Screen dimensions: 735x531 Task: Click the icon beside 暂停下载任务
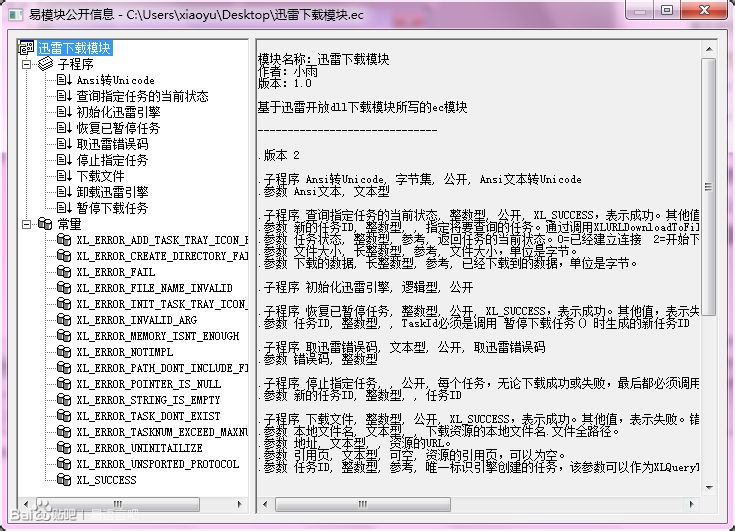click(64, 207)
